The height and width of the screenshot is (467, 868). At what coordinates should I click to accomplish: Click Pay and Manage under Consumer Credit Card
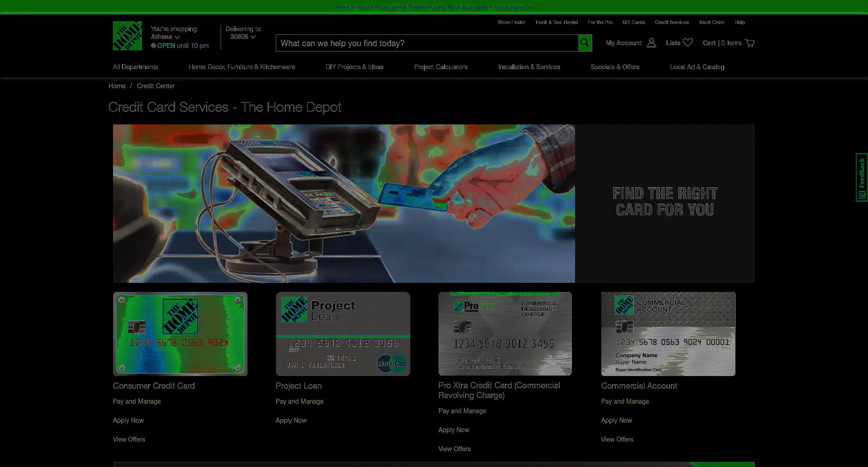coord(137,401)
